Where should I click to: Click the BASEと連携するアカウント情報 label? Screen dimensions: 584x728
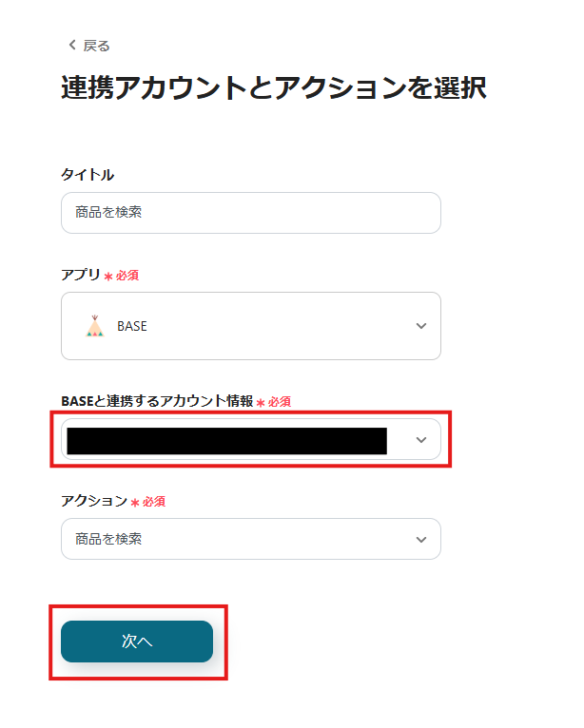pyautogui.click(x=157, y=401)
